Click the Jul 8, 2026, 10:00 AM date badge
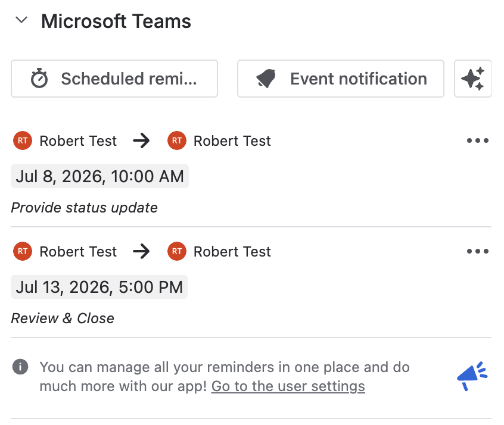Screen dimensions: 504x425 point(99,176)
